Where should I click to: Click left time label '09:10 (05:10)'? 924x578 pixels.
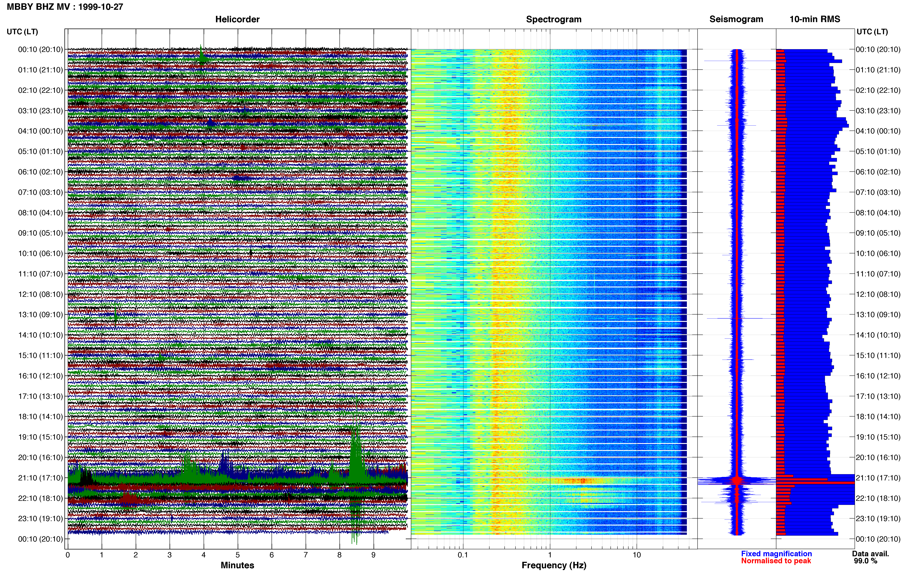(x=41, y=233)
